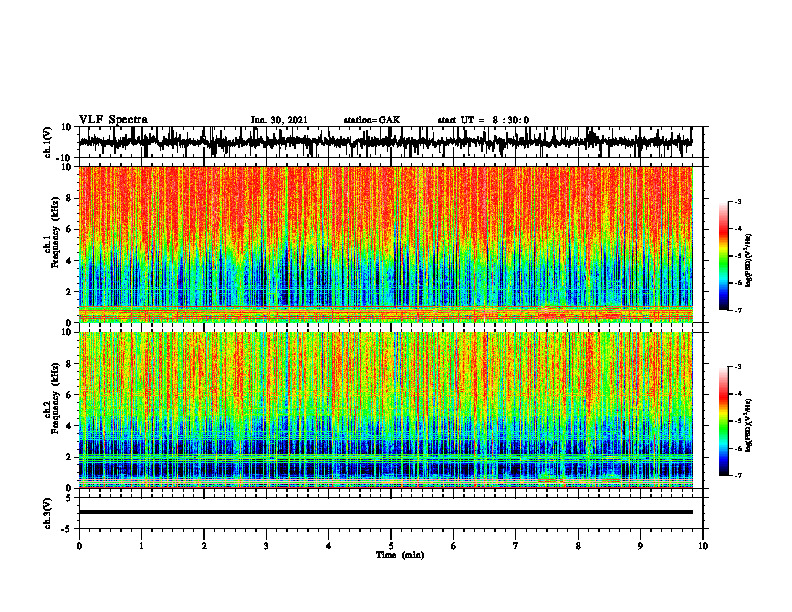Click the ch.3 flat voltage trace line
Viewport: 792px width, 612px height.
coord(386,512)
